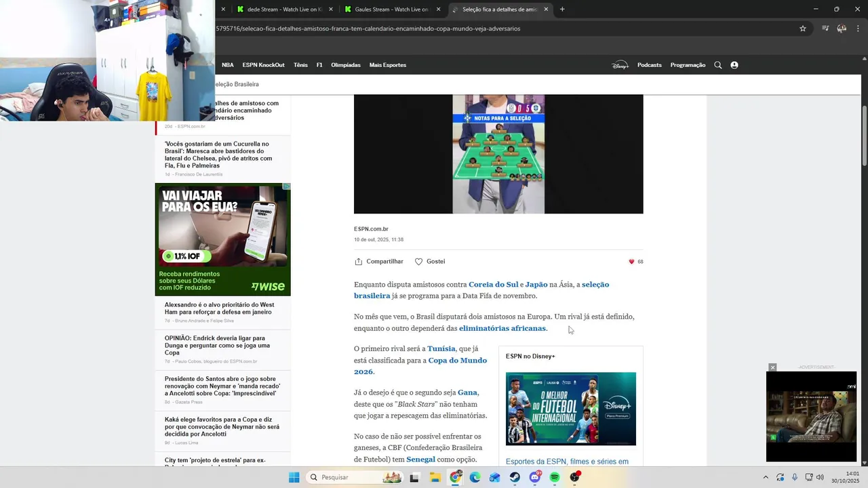868x488 pixels.
Task: Open OBS Studio from the taskbar
Action: [575, 477]
